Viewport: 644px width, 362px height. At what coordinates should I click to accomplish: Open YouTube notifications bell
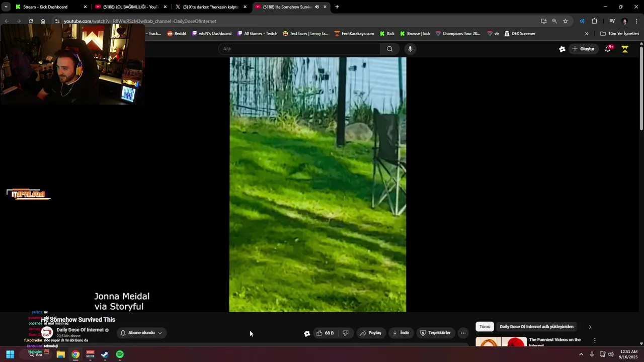coord(608,49)
